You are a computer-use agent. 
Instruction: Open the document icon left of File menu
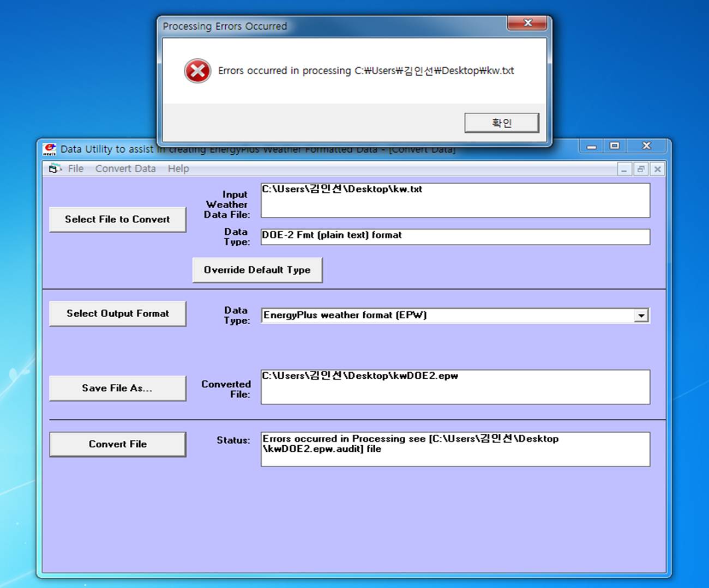(x=55, y=169)
